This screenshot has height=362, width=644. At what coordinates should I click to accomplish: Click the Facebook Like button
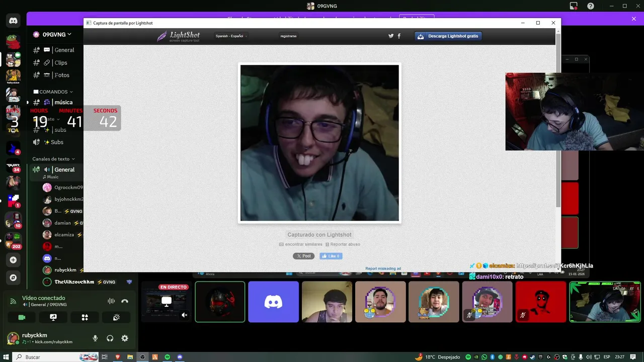coord(331,256)
